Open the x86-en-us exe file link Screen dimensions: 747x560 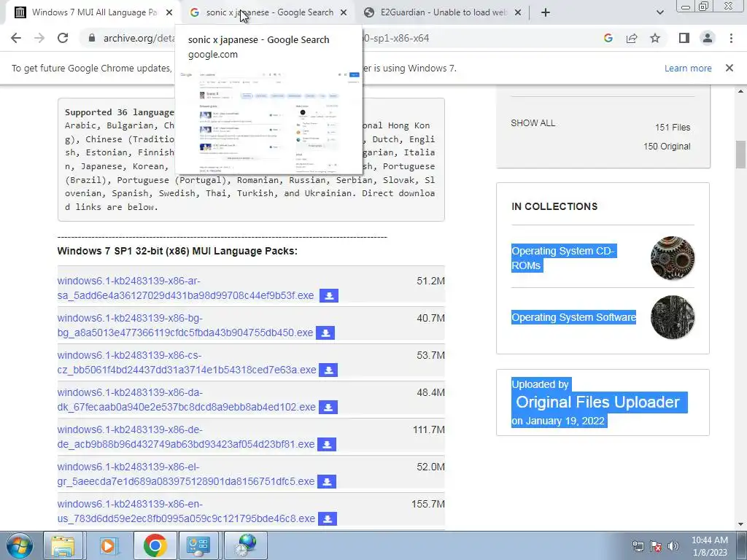click(x=186, y=511)
